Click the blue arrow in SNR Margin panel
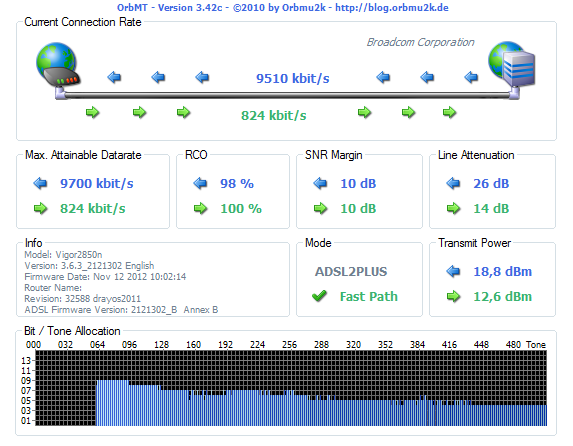573x446 pixels. 320,183
